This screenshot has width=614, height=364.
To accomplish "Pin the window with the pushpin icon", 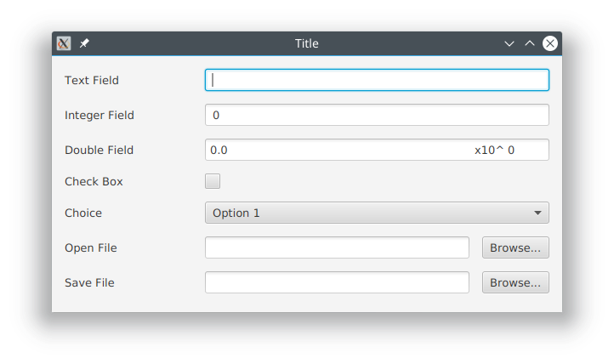I will point(84,43).
